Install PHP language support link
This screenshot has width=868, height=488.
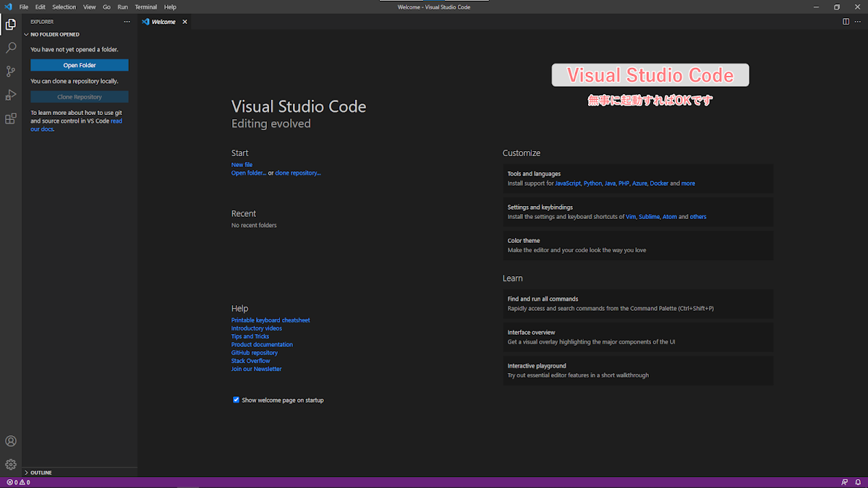tap(624, 184)
